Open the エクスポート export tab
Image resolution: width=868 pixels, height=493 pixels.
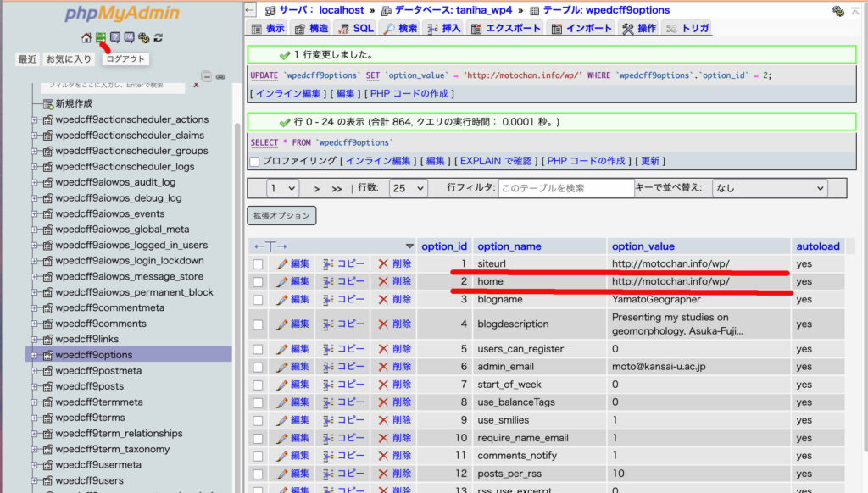(x=506, y=28)
